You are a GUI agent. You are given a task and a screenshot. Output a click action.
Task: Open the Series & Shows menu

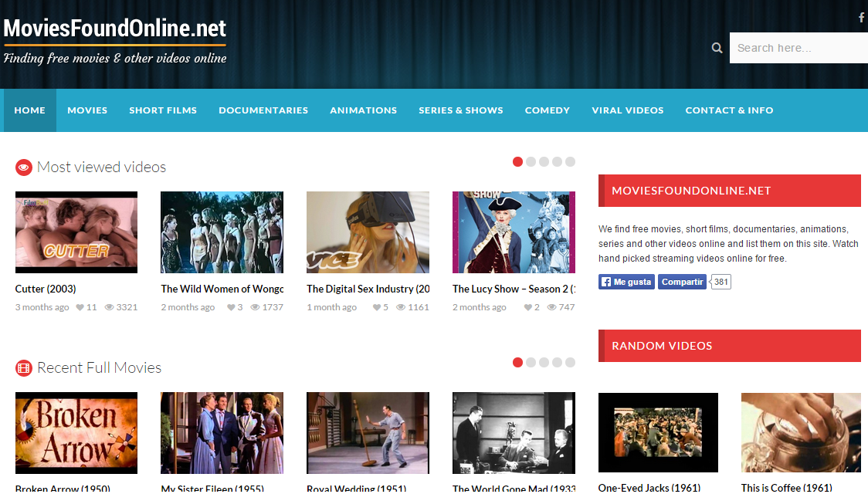point(460,110)
